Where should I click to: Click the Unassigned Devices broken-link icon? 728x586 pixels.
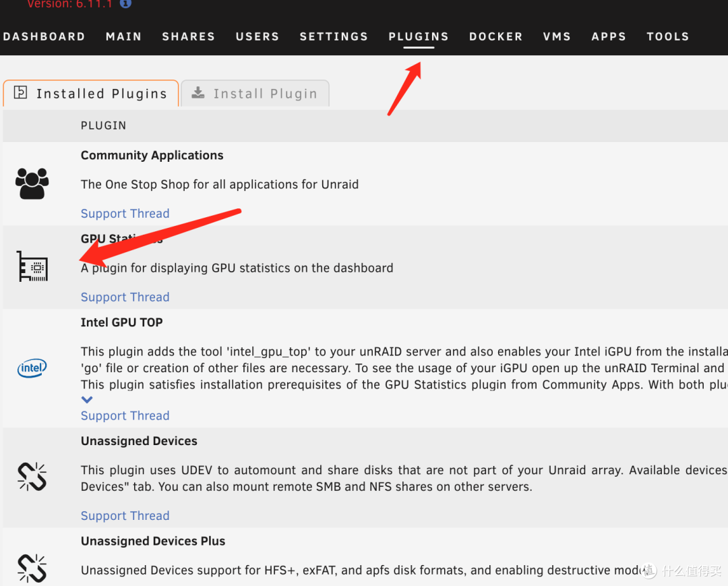(32, 477)
